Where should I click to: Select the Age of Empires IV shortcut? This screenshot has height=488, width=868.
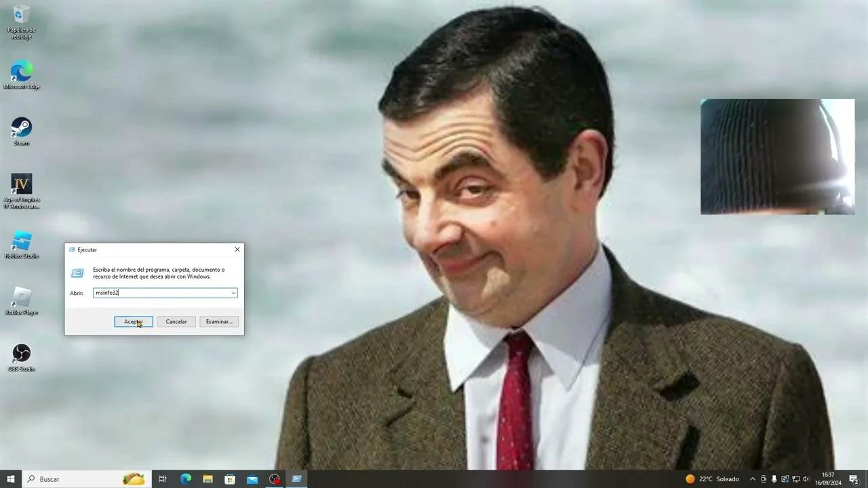pyautogui.click(x=22, y=186)
